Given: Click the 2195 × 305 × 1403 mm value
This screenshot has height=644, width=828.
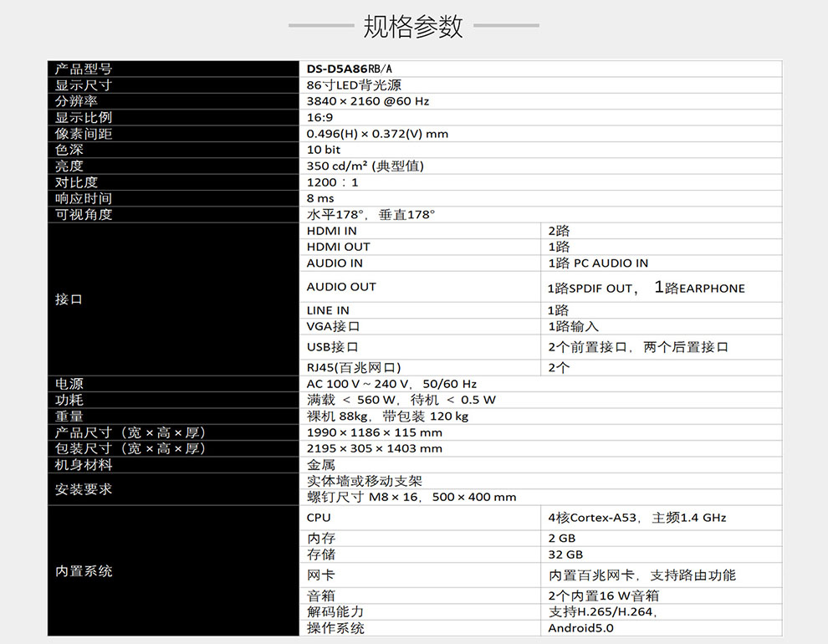Looking at the screenshot, I should (x=375, y=448).
